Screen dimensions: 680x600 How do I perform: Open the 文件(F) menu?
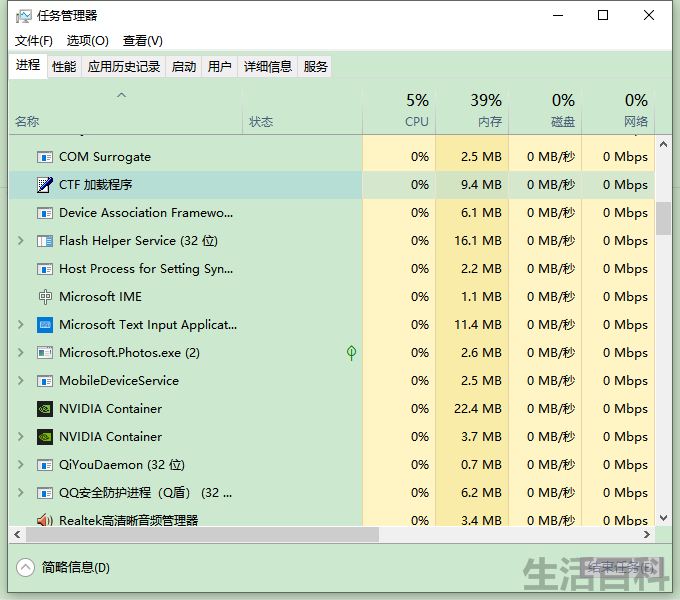tap(34, 41)
